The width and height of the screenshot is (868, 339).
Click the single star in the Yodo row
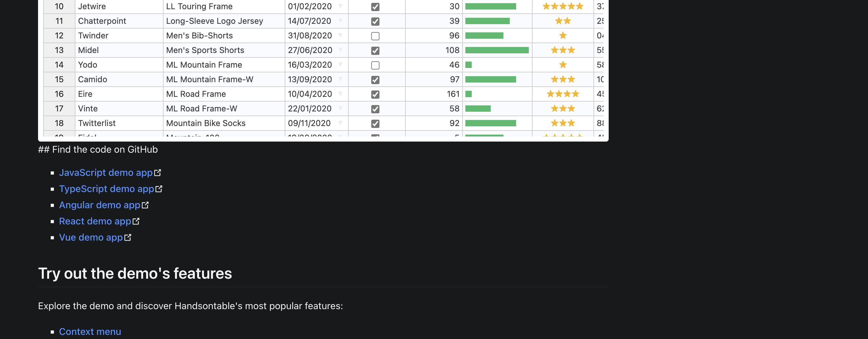tap(563, 64)
